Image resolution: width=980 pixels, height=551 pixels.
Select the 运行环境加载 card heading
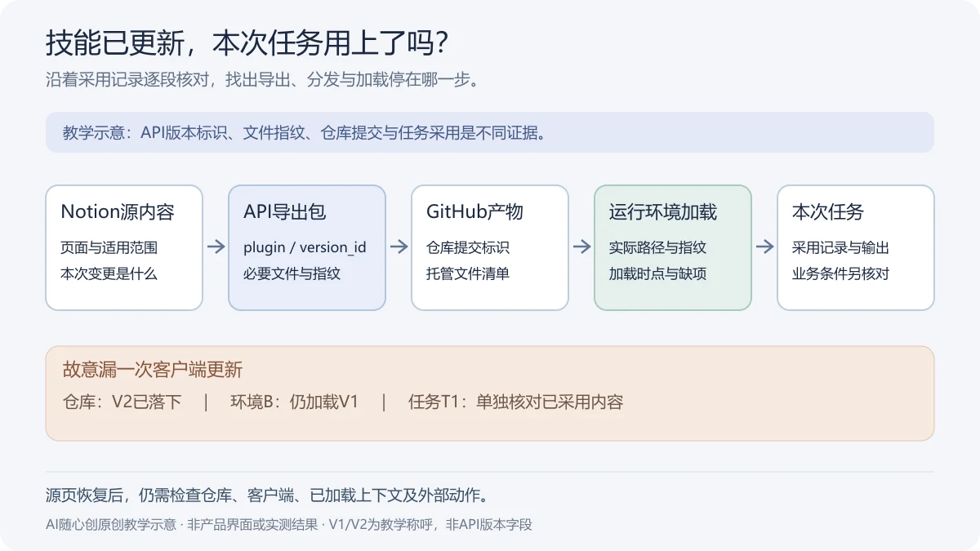[x=663, y=212]
